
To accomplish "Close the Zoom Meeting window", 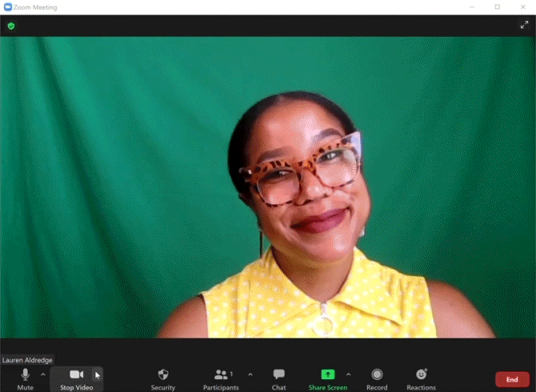I will 523,7.
